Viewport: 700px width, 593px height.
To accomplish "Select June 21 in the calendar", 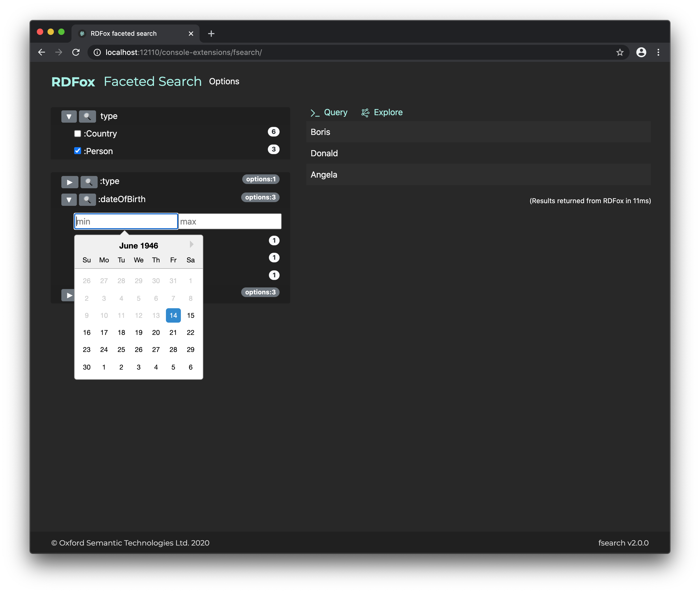I will 173,332.
